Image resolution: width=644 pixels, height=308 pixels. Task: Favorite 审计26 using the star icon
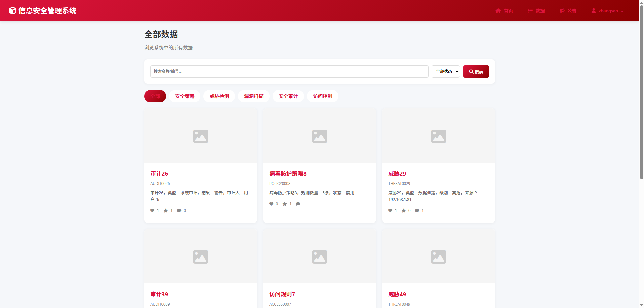(166, 211)
